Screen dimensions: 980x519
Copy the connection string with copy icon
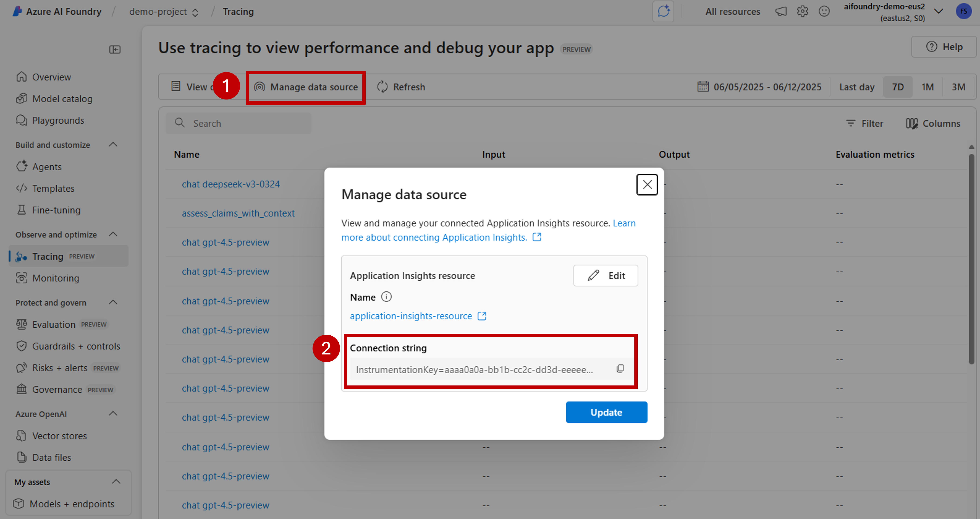620,369
